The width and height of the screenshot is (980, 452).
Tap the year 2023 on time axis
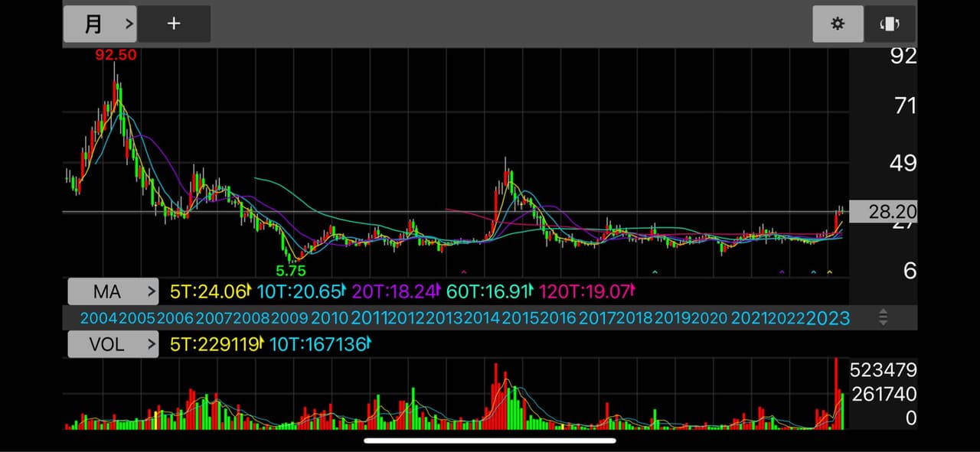point(828,318)
